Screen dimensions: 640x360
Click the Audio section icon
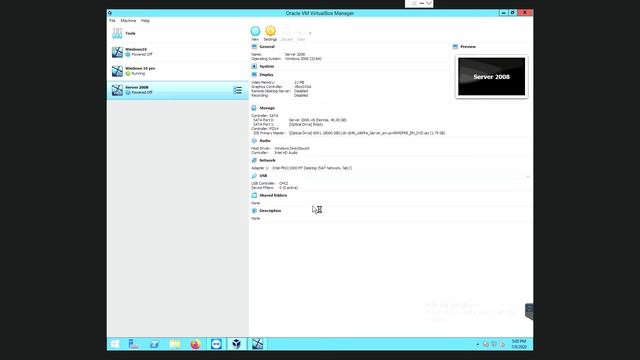[254, 140]
